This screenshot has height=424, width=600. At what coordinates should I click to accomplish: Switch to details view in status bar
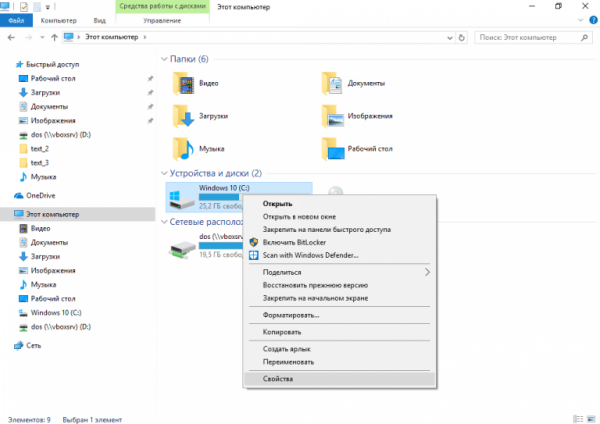[578, 419]
